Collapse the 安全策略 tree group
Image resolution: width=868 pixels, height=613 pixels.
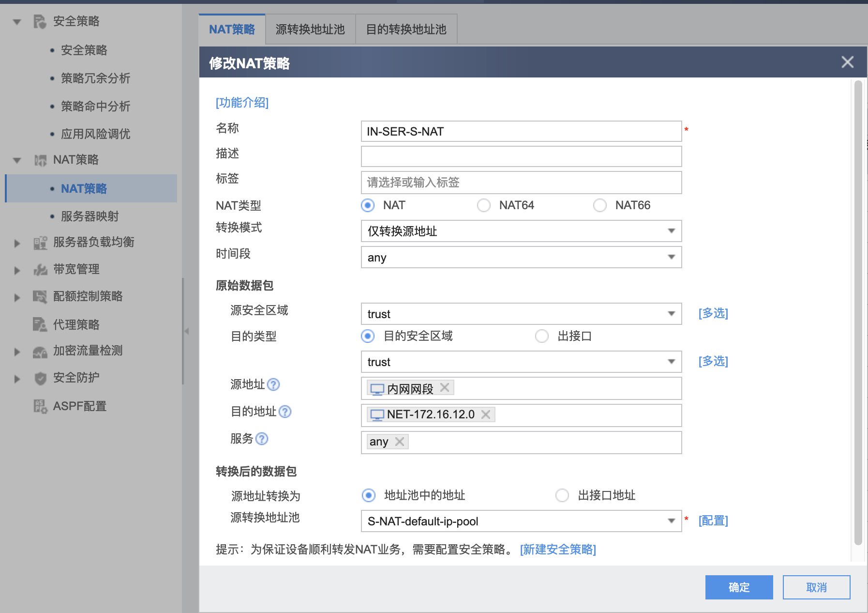pos(17,22)
